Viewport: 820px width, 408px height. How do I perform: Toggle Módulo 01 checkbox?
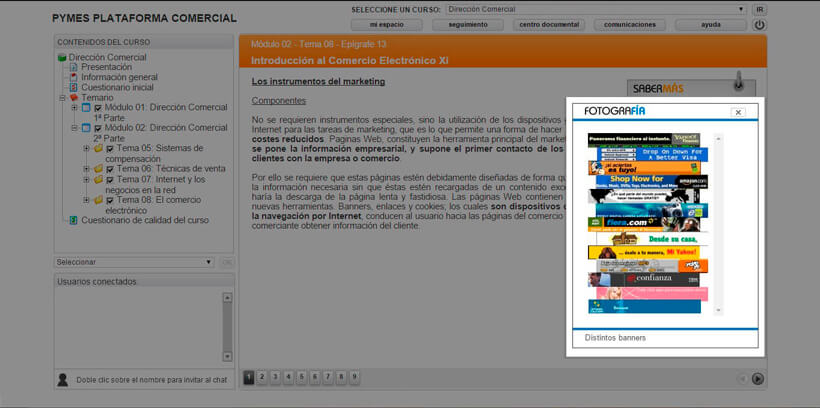coord(98,108)
